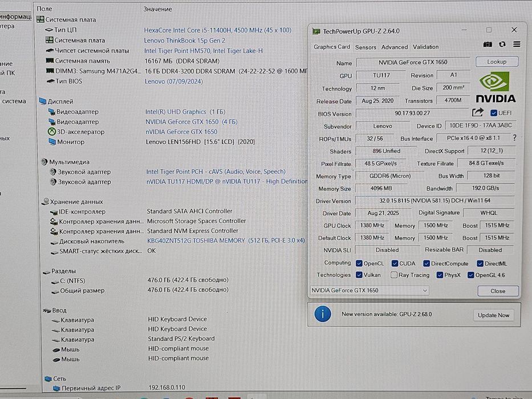Toggle the Vulkan checkbox
Viewport: 532px width, 399px height.
[359, 275]
